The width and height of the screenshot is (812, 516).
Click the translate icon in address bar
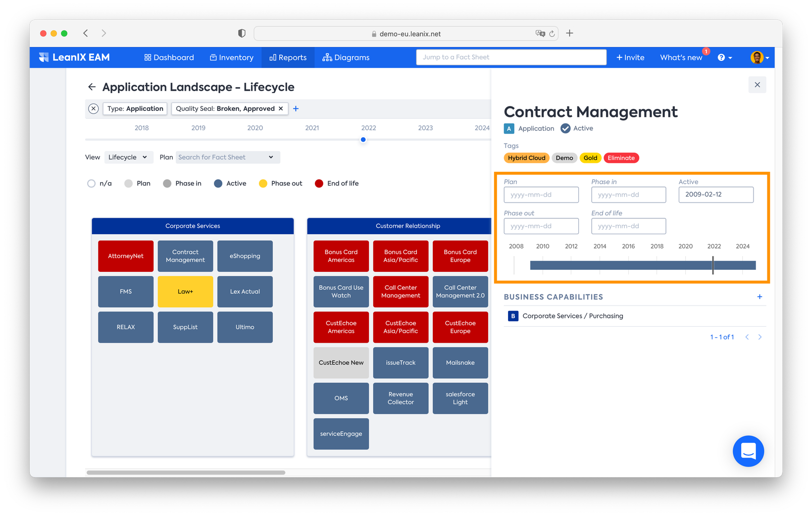[x=540, y=34]
